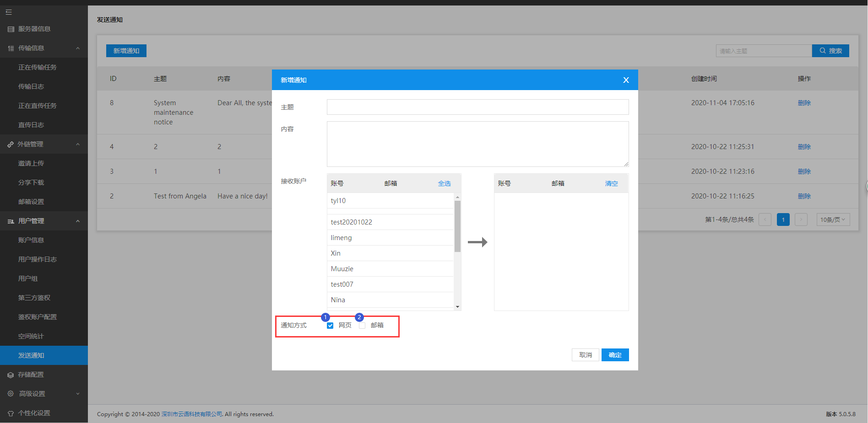Click the right arrow transfer icon
The height and width of the screenshot is (423, 868).
tap(477, 242)
